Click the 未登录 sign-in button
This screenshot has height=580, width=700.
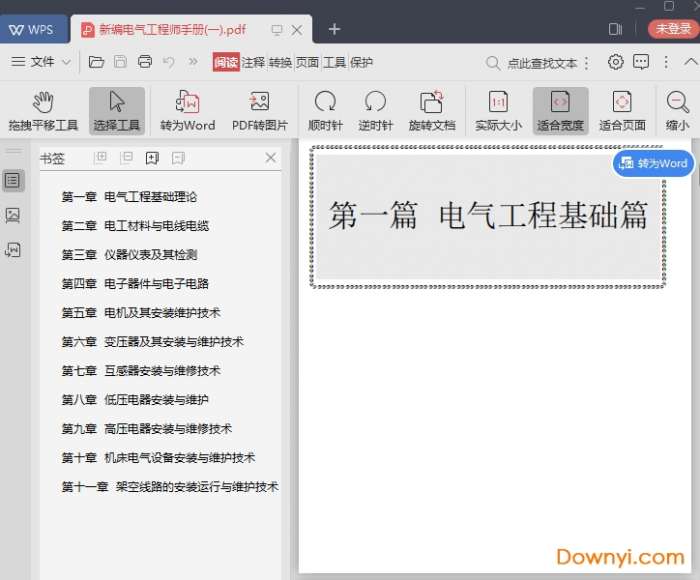pos(673,29)
